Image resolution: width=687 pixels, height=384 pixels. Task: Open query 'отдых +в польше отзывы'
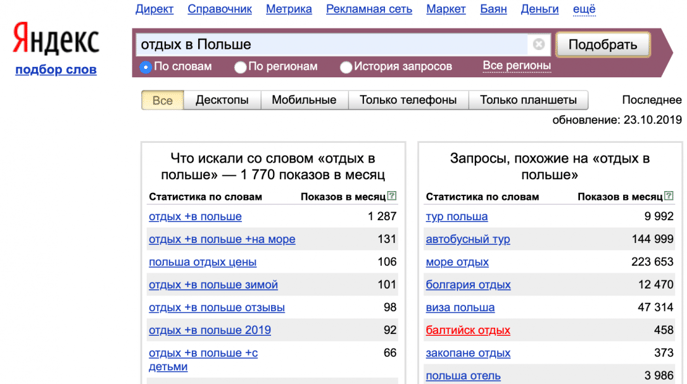pyautogui.click(x=216, y=308)
